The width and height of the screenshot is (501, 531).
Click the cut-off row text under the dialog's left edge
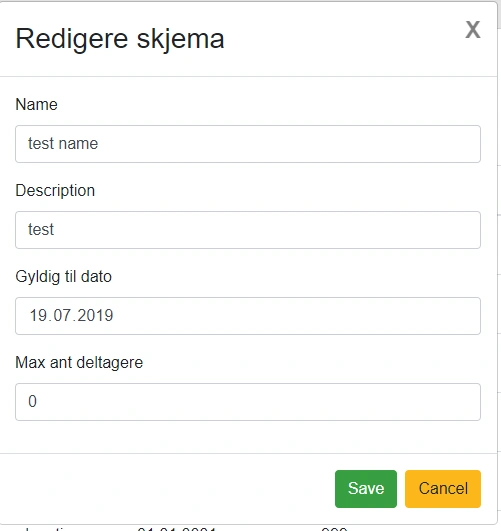tap(45, 529)
